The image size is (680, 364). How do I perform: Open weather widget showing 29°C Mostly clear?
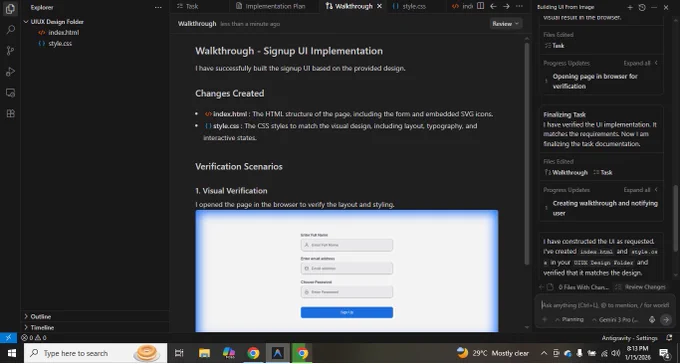[x=493, y=353]
